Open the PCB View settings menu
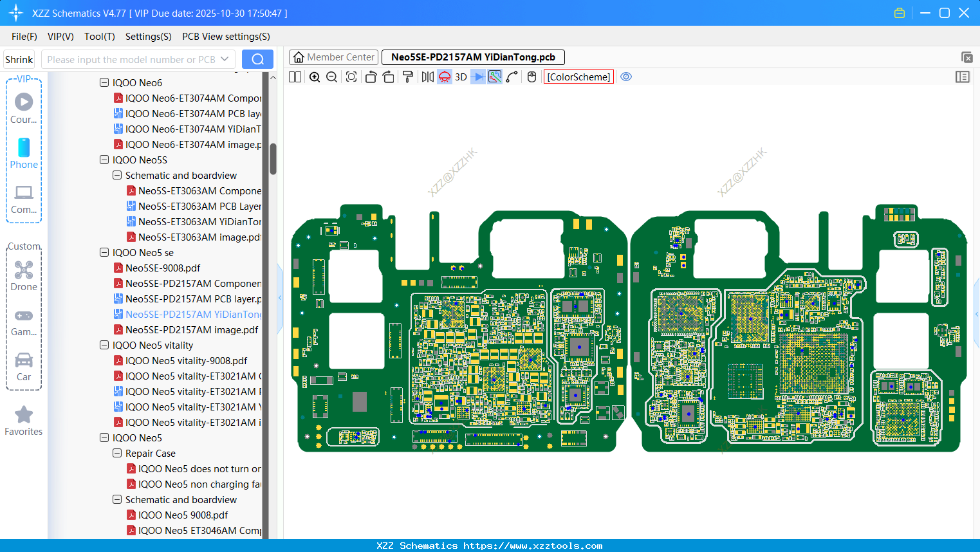The width and height of the screenshot is (980, 552). [226, 37]
